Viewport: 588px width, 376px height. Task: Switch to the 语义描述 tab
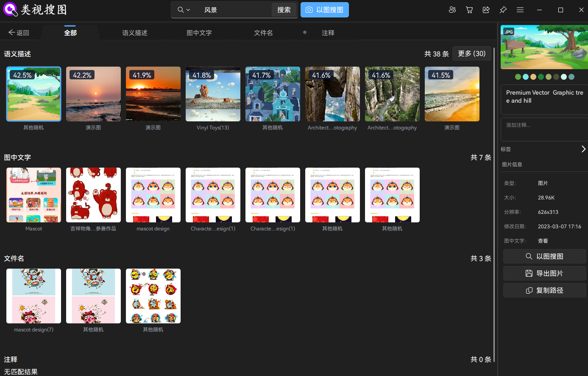click(135, 33)
